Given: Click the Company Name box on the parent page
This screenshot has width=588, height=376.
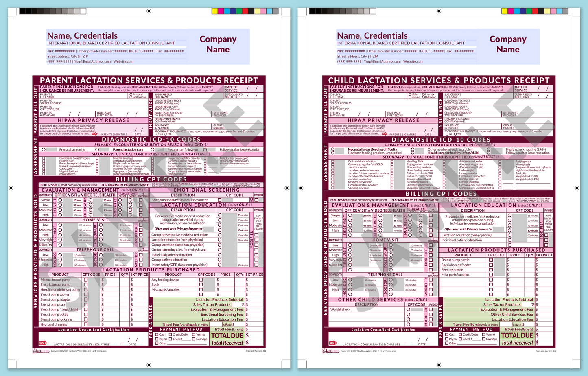Looking at the screenshot, I should tap(218, 44).
